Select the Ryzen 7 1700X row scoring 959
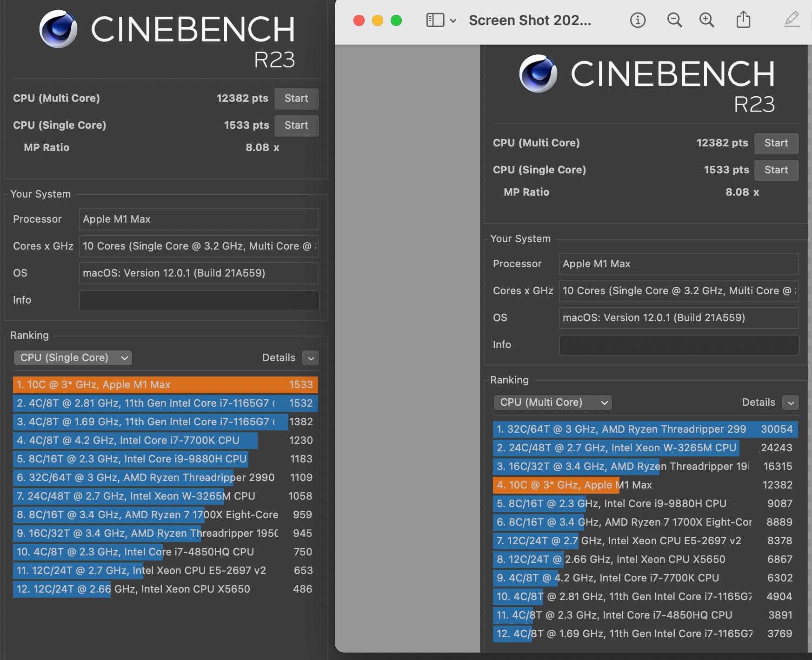 coord(166,515)
